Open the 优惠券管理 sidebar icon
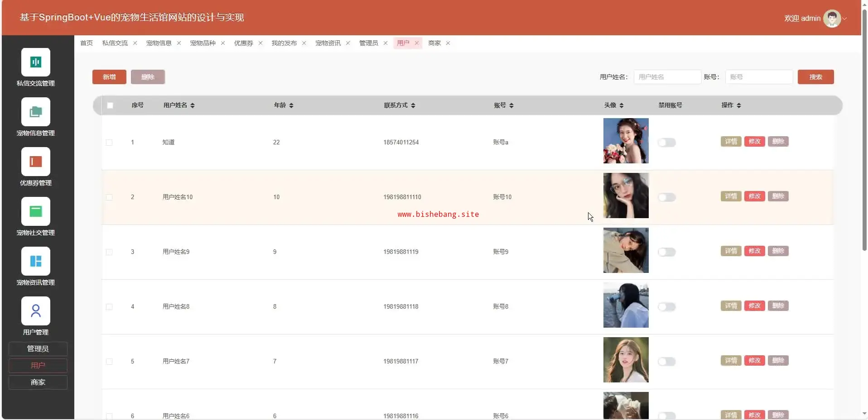 36,162
